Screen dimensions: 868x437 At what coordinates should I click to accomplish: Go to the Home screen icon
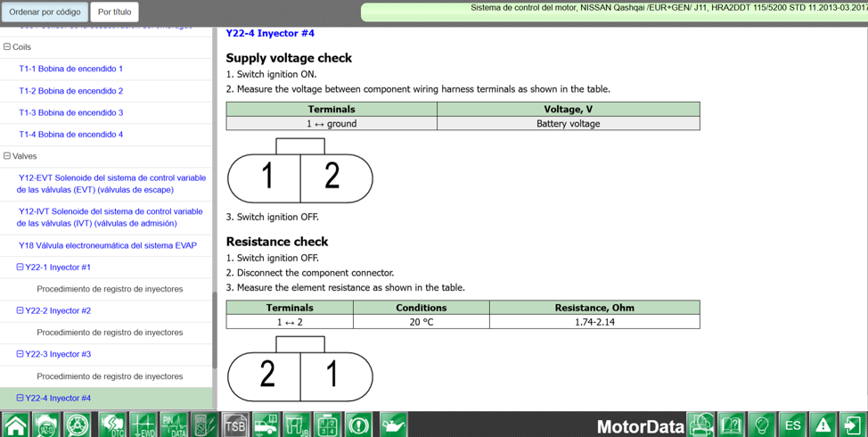click(x=15, y=425)
